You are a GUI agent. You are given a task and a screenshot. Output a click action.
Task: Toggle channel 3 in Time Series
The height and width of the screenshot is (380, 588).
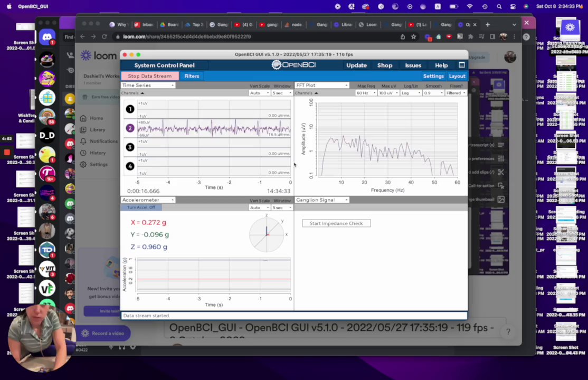coord(130,147)
